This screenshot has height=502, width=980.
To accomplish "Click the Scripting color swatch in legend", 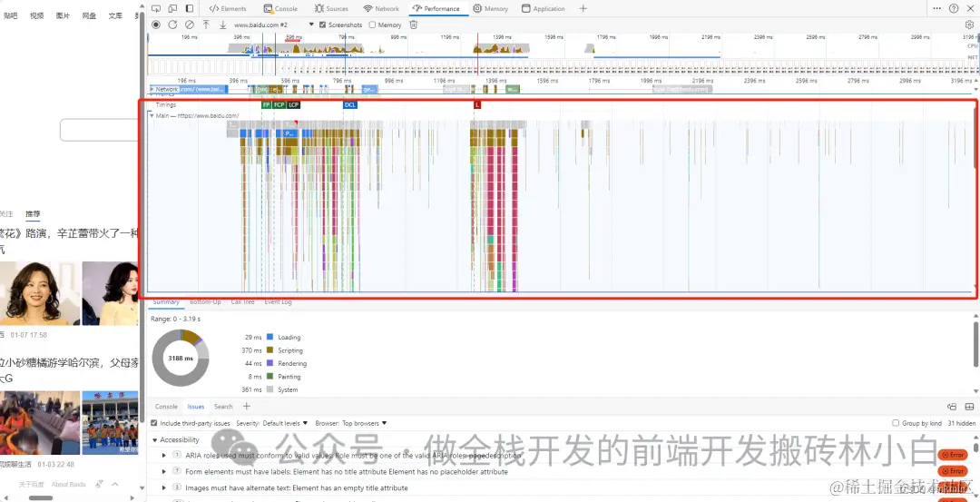I will (x=270, y=350).
